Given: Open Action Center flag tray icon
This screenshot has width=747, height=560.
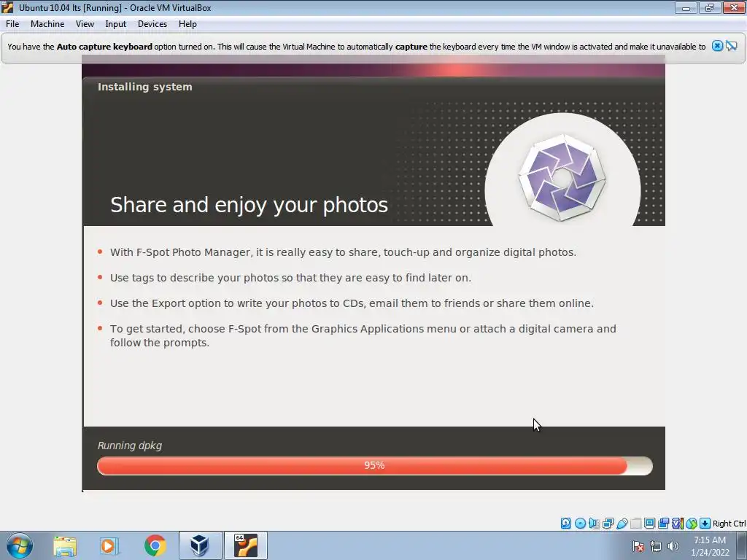Looking at the screenshot, I should coord(638,546).
